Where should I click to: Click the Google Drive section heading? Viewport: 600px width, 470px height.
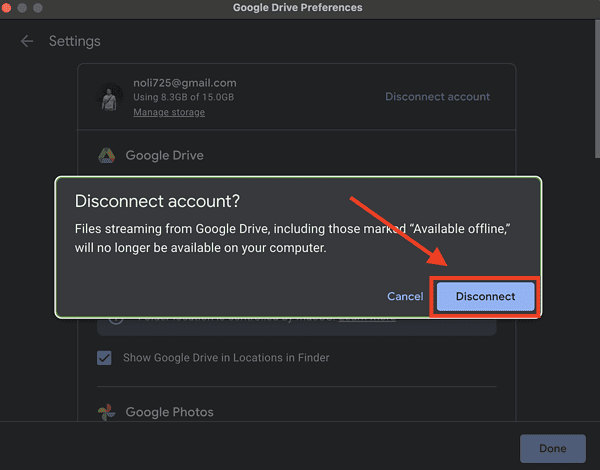(164, 155)
